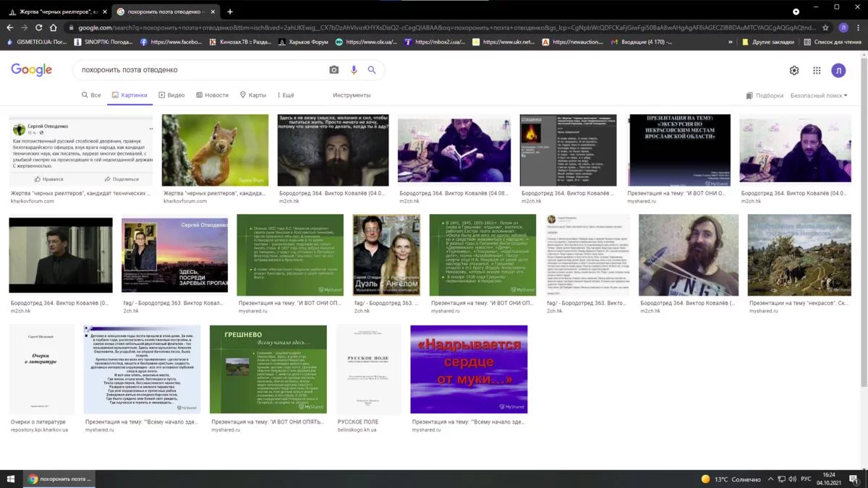Activate voice search microphone icon
The height and width of the screenshot is (488, 868).
pyautogui.click(x=354, y=70)
